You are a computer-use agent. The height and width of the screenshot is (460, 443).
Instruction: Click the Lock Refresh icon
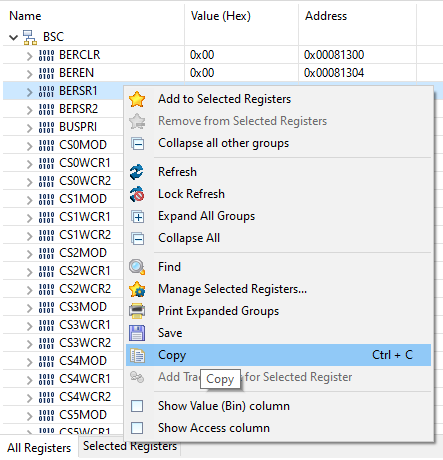[x=137, y=194]
